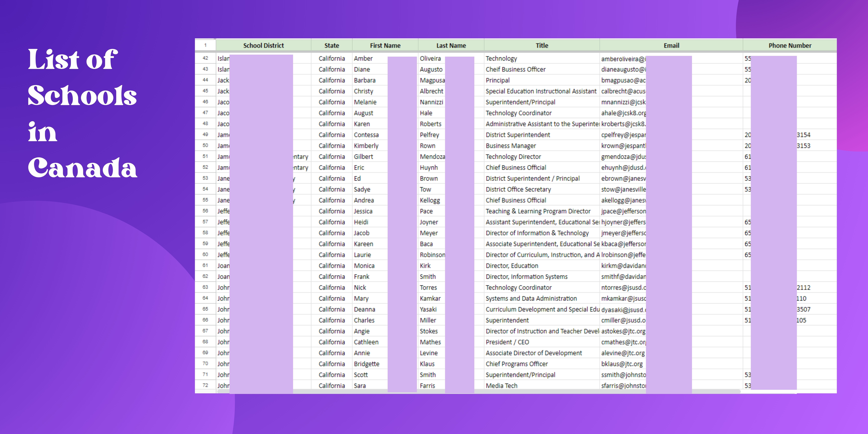868x434 pixels.
Task: Select row number 42
Action: 205,58
